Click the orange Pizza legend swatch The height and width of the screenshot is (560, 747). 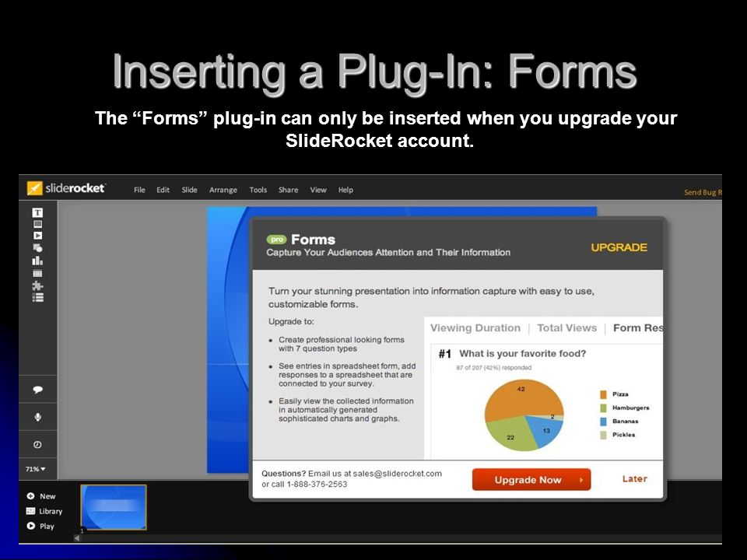(603, 394)
